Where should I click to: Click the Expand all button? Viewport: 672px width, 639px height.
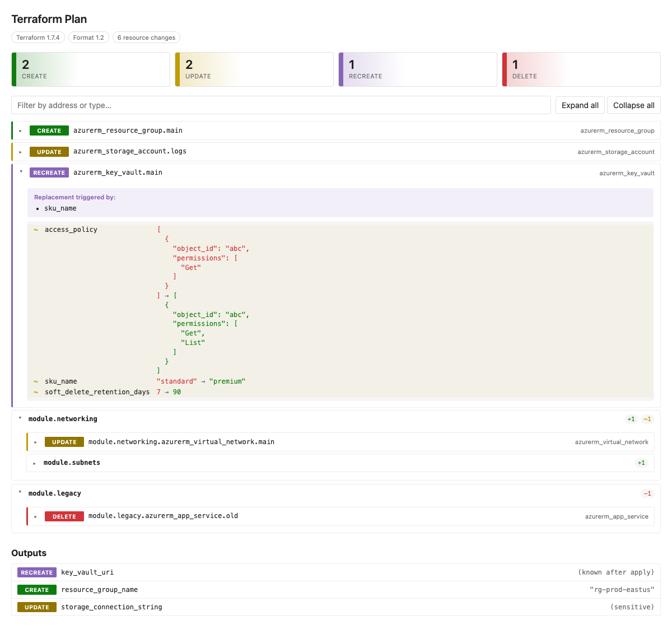click(x=580, y=105)
